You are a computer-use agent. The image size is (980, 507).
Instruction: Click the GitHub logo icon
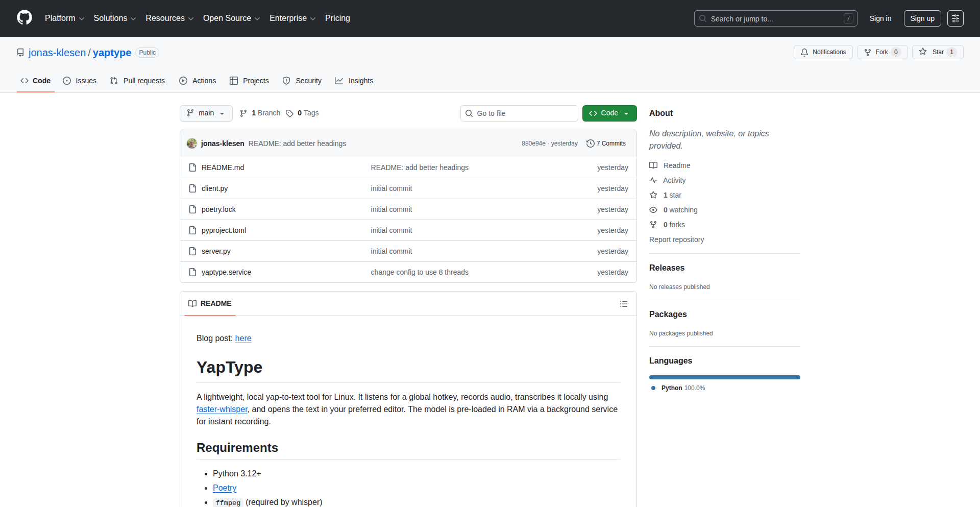(x=24, y=18)
